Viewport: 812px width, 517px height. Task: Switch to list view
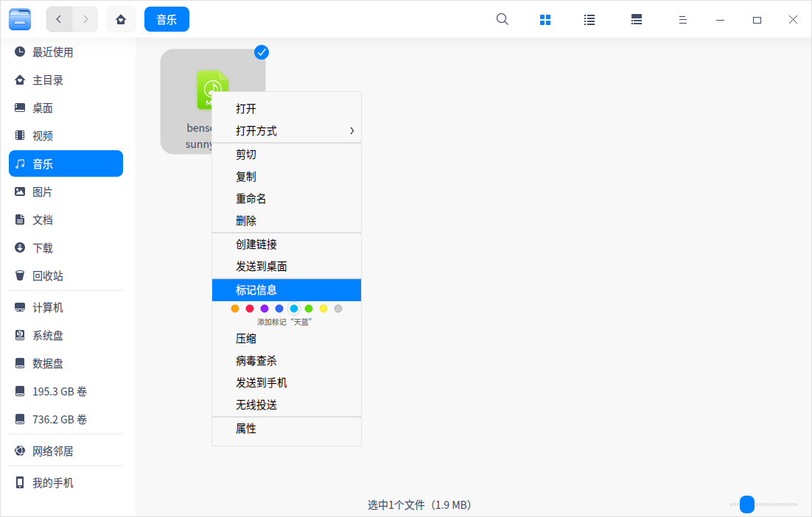click(x=589, y=20)
